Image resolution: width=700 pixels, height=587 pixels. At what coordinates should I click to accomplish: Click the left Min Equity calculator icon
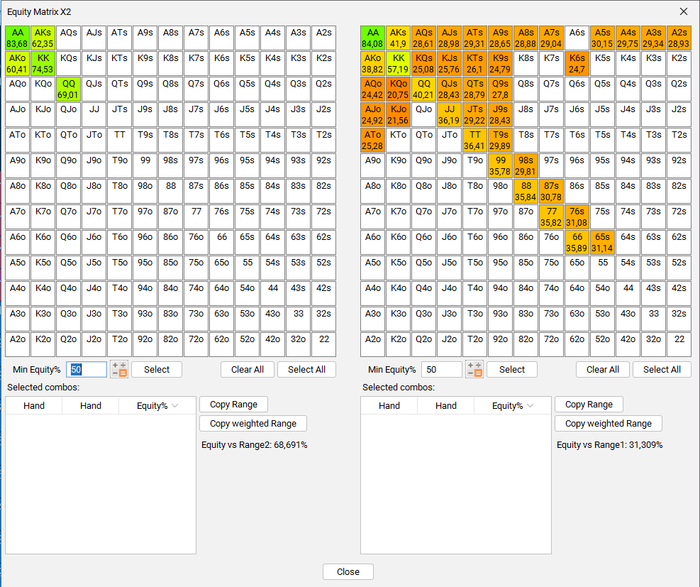(x=119, y=370)
